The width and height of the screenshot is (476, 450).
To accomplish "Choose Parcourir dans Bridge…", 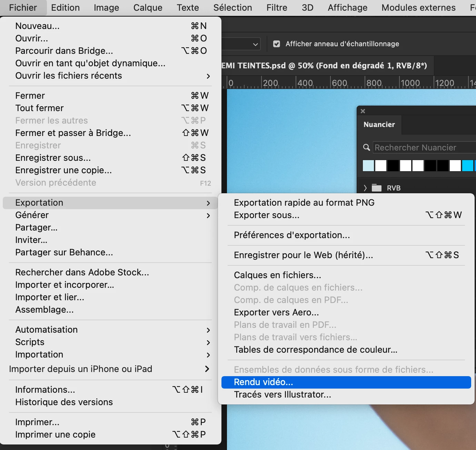I will 110,51.
